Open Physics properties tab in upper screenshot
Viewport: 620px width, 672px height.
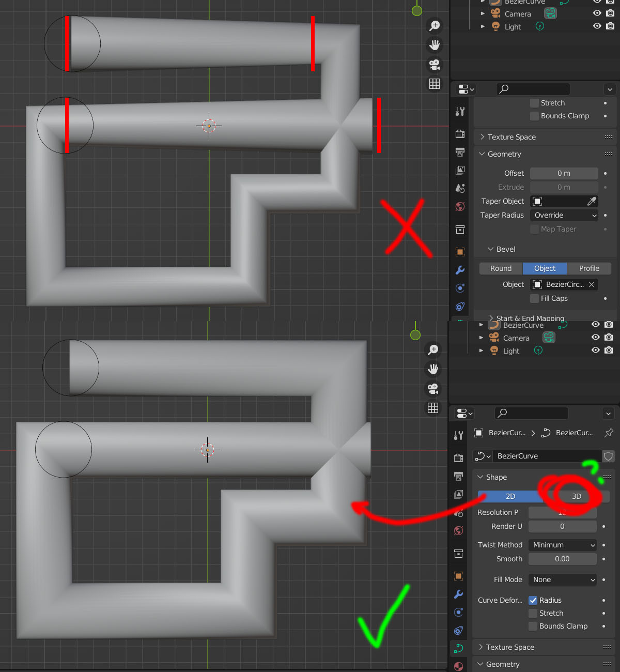click(460, 288)
